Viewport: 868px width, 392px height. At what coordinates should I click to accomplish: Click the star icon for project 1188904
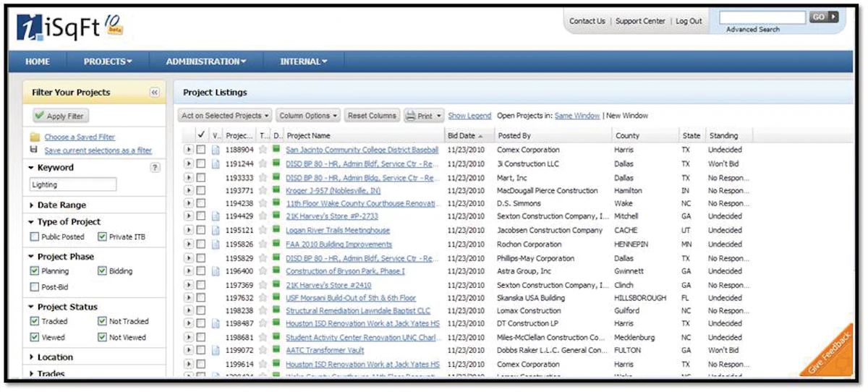(263, 150)
